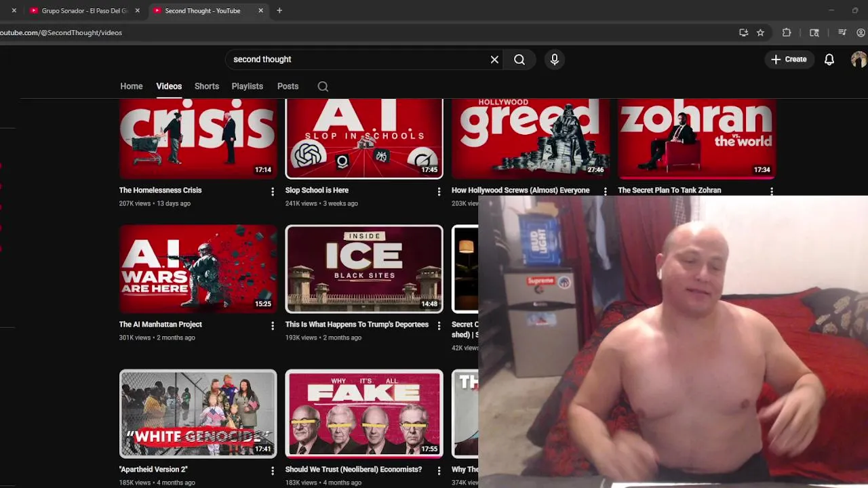Open the browser extensions puzzle icon
The image size is (868, 488).
click(787, 33)
